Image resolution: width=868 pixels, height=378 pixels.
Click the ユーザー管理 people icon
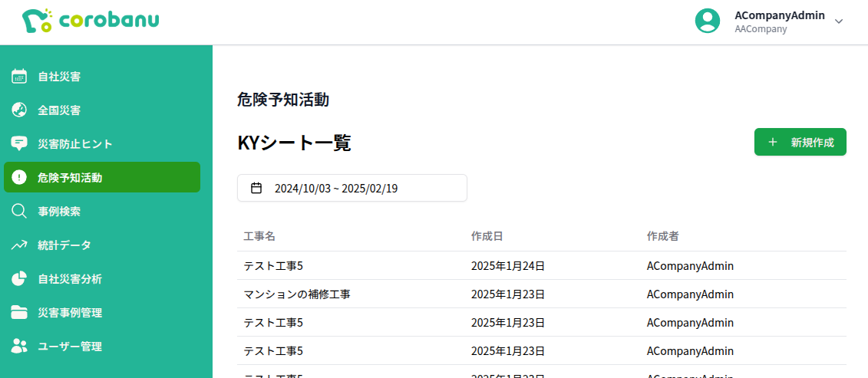[x=19, y=347]
